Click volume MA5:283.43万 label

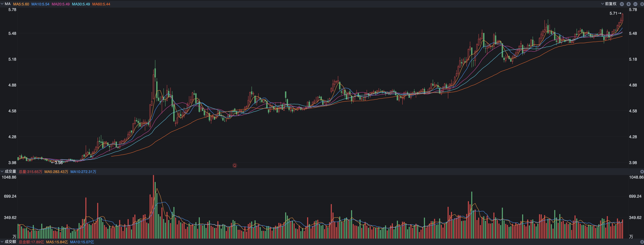56,171
